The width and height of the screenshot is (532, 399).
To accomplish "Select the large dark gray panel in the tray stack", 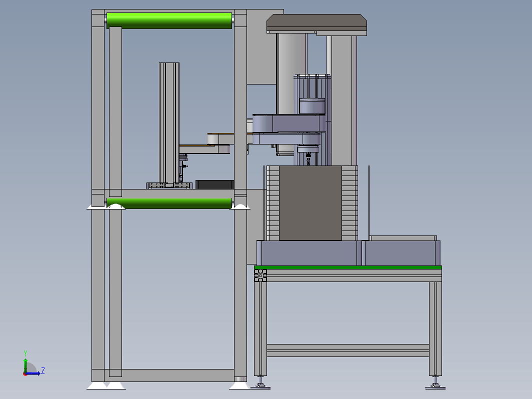I will point(310,203).
